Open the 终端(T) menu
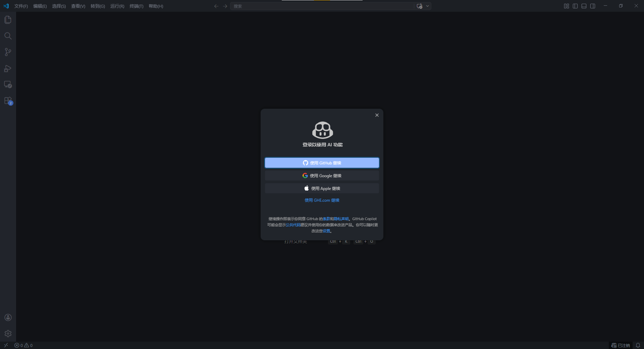This screenshot has width=644, height=349. pyautogui.click(x=136, y=6)
